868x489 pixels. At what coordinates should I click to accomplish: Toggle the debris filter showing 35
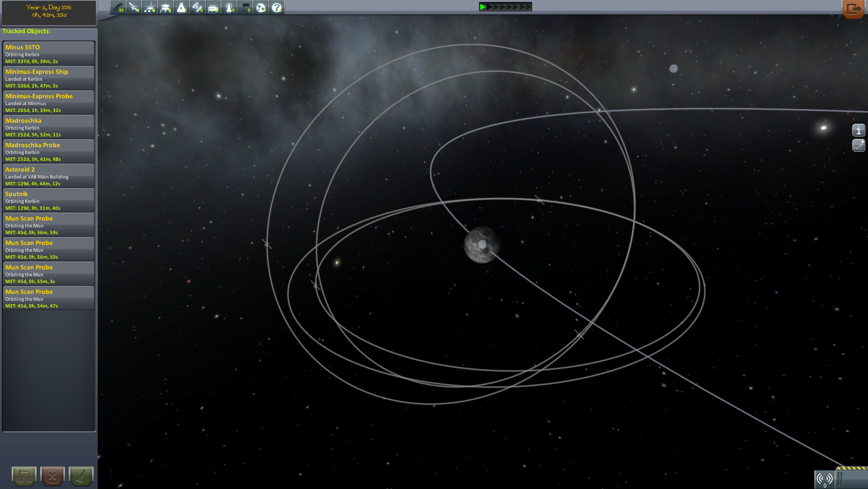(119, 7)
